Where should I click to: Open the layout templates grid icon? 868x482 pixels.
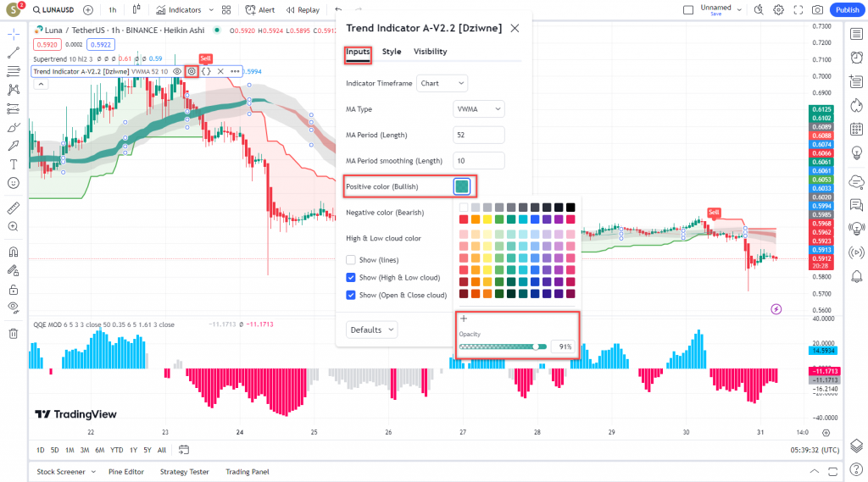[x=226, y=10]
